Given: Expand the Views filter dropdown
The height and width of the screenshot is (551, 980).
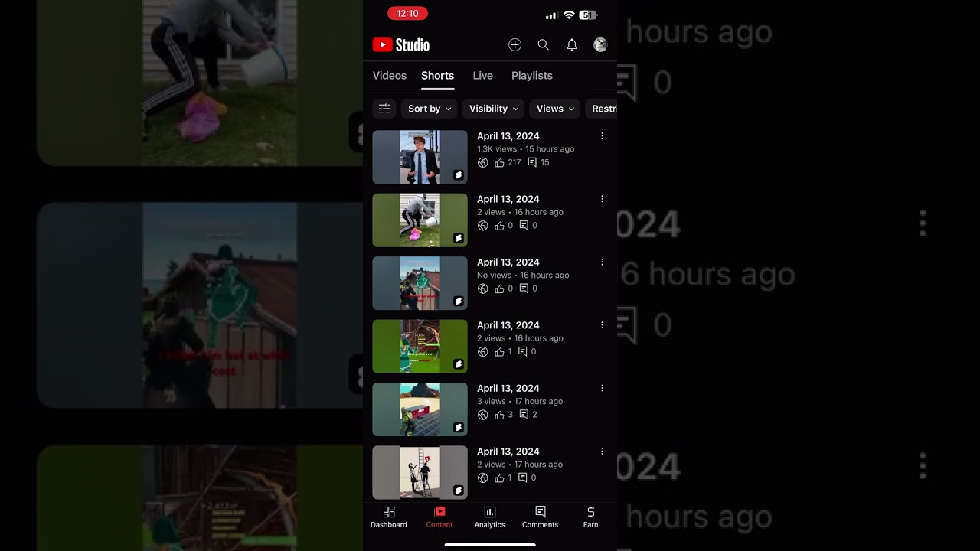Looking at the screenshot, I should tap(555, 109).
